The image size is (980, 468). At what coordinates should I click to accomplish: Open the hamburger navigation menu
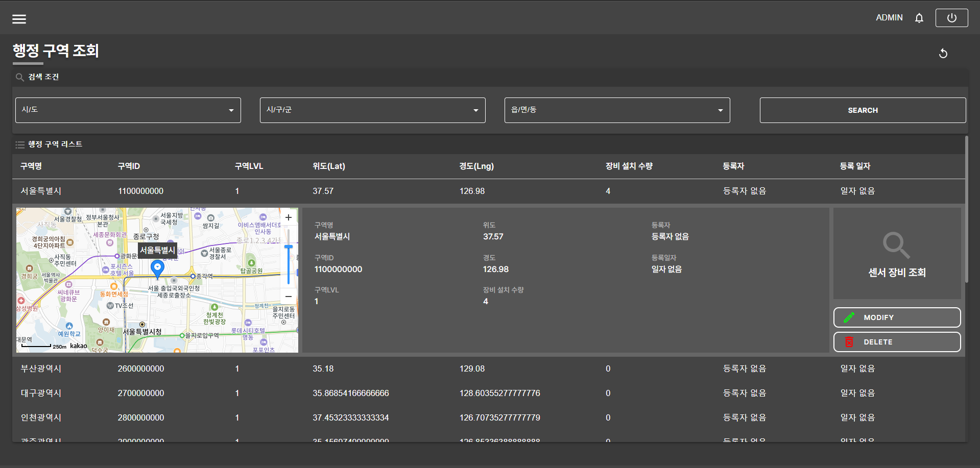click(x=19, y=19)
